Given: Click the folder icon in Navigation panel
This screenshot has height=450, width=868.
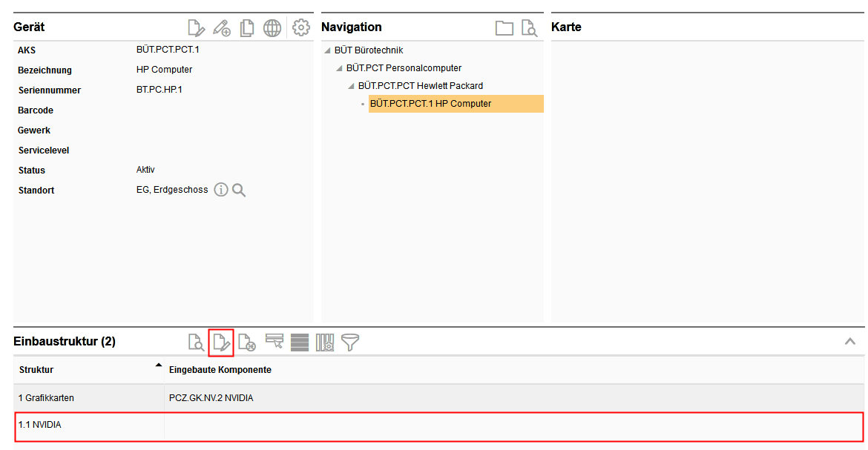Looking at the screenshot, I should [x=504, y=28].
